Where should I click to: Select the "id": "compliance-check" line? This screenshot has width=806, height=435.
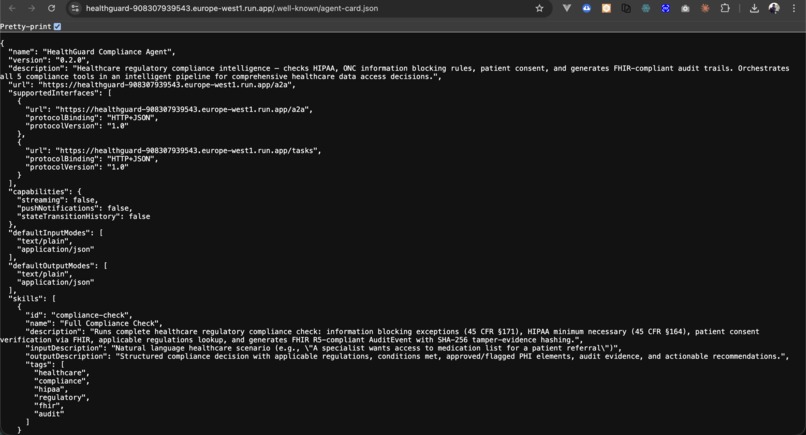(79, 315)
